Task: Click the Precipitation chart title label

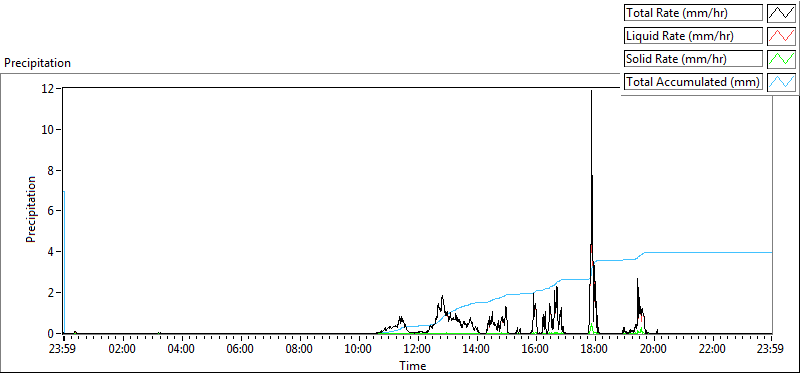Action: click(37, 63)
